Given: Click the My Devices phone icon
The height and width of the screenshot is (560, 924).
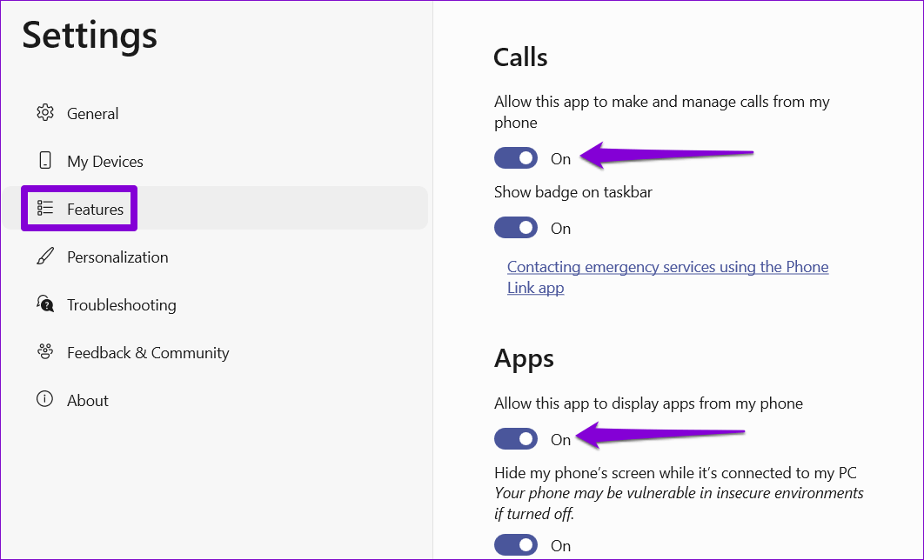Looking at the screenshot, I should 45,160.
